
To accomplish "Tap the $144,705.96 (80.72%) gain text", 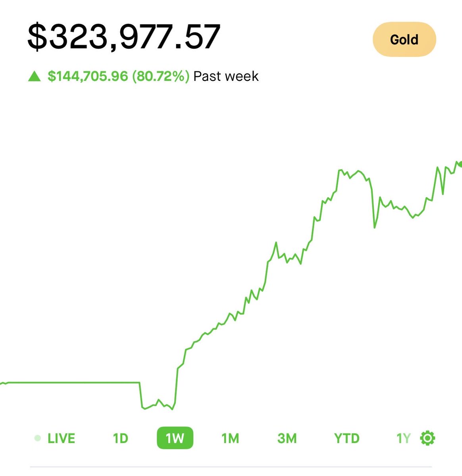I will pyautogui.click(x=118, y=76).
